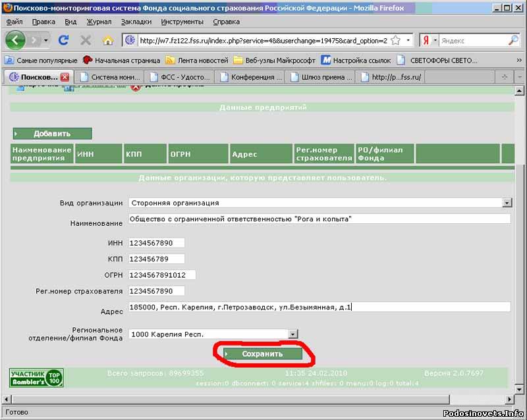Click ОГРН table column header
Image resolution: width=527 pixels, height=420 pixels.
[198, 154]
